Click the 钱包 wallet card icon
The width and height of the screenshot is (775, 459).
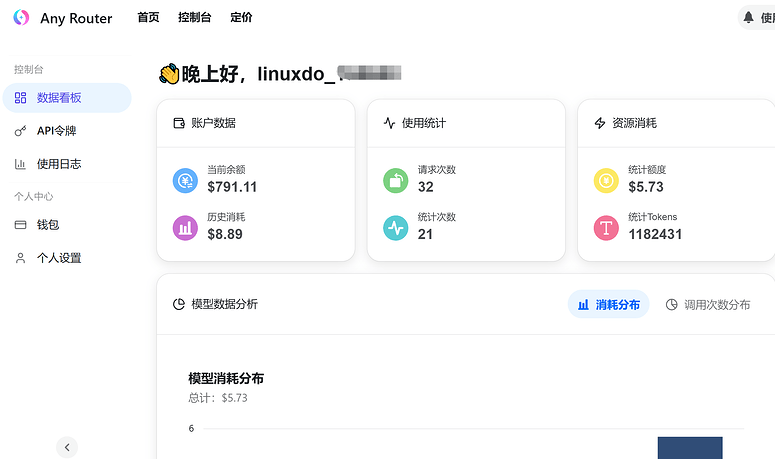[x=20, y=225]
